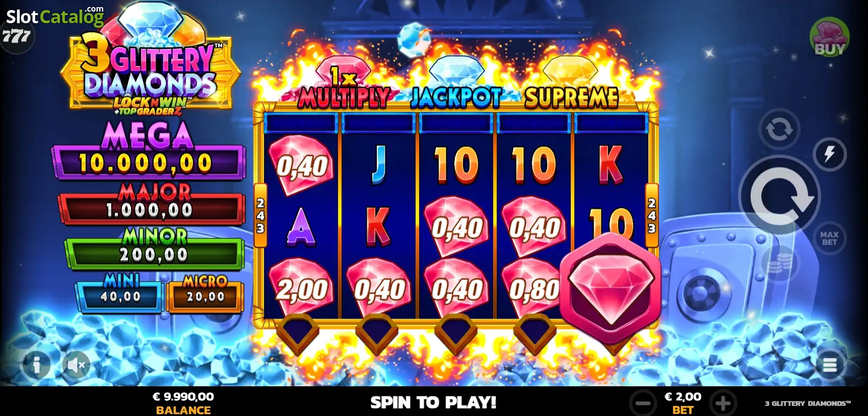Click the MAX BET button

click(x=829, y=238)
